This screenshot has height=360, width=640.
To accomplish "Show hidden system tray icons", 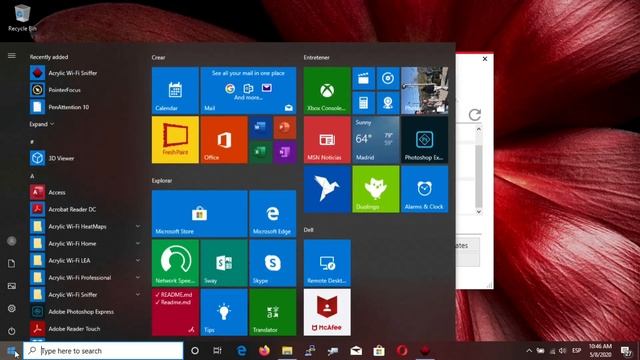I will pyautogui.click(x=529, y=351).
